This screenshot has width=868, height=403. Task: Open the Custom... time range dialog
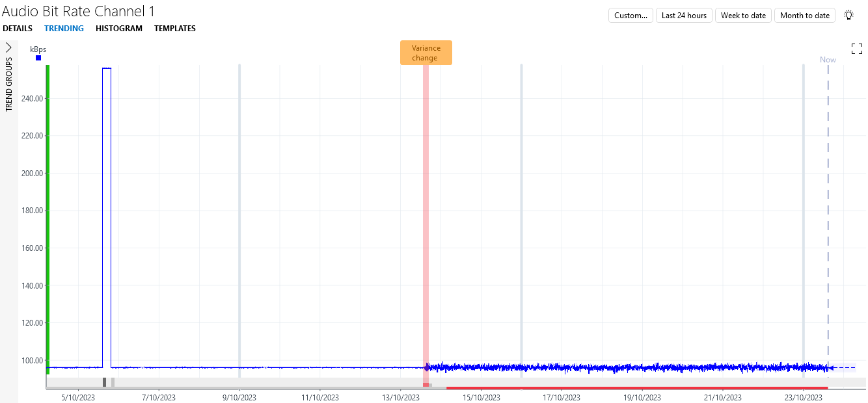630,15
